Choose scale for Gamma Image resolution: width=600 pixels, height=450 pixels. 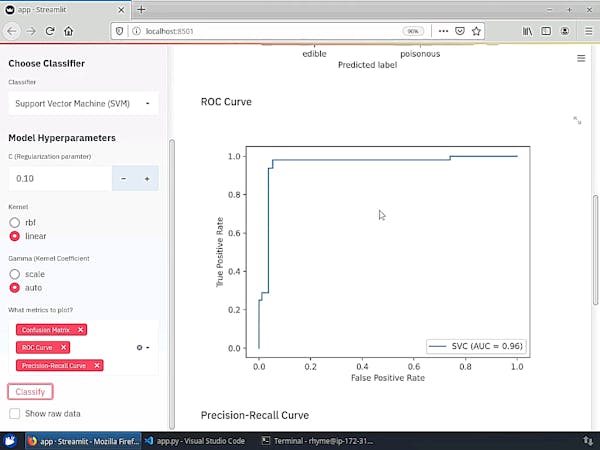(x=15, y=274)
